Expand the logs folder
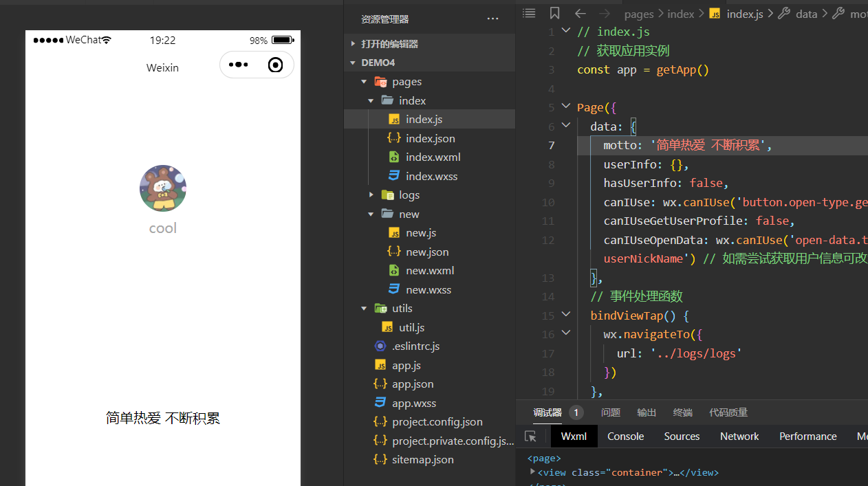The image size is (868, 486). [x=371, y=195]
